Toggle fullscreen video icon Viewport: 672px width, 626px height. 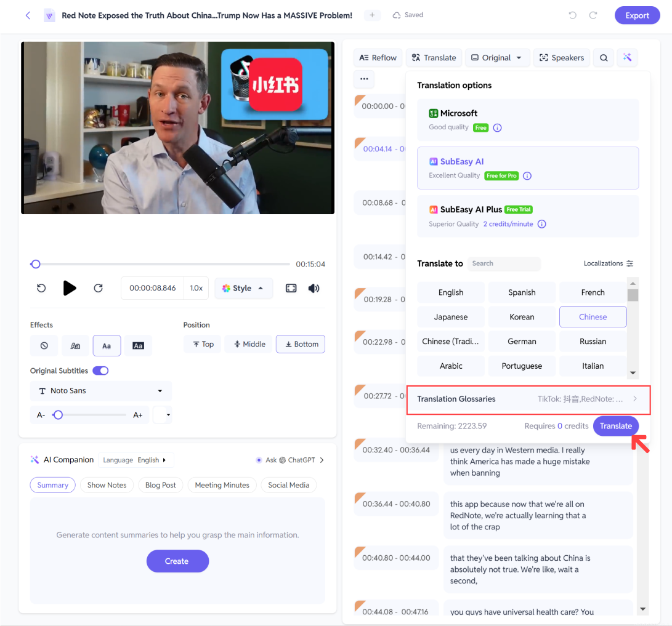(x=291, y=288)
